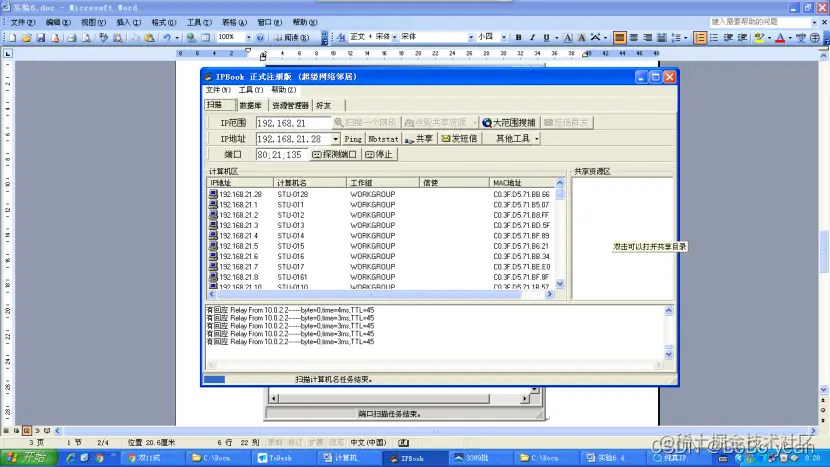Open the font size 小四 dropdown

[503, 37]
